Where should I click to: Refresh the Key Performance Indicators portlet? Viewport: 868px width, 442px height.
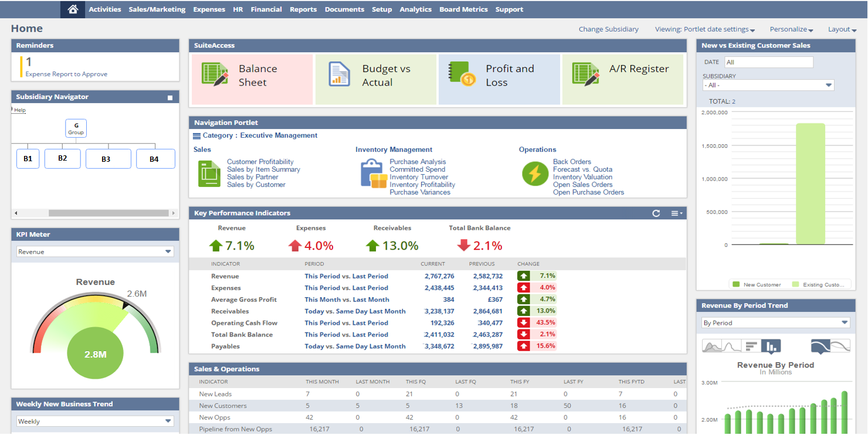656,213
